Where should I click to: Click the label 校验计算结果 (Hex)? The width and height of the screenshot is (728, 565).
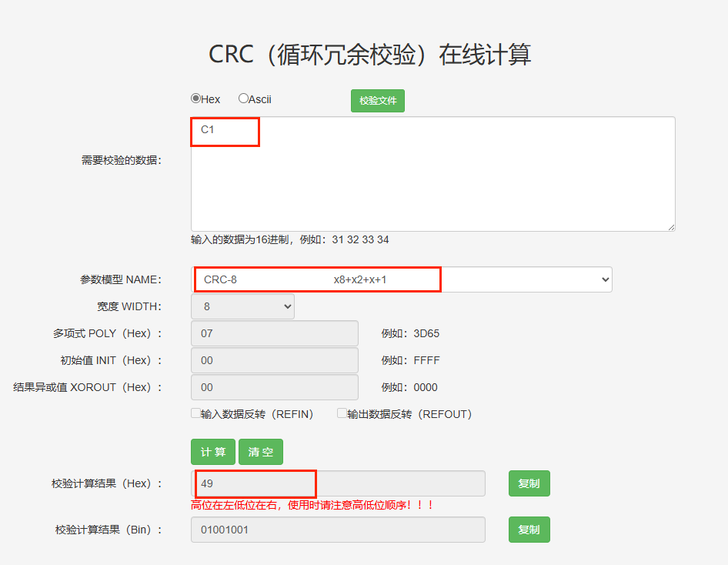point(107,483)
